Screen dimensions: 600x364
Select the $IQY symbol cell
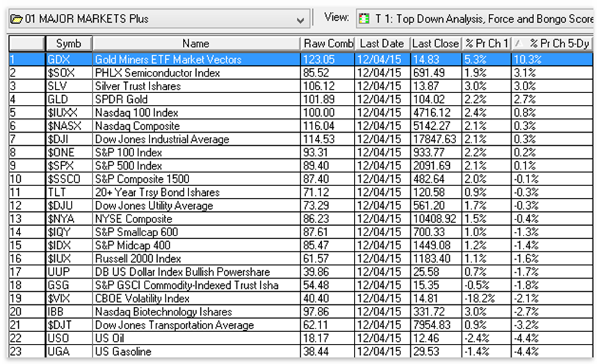coord(69,232)
